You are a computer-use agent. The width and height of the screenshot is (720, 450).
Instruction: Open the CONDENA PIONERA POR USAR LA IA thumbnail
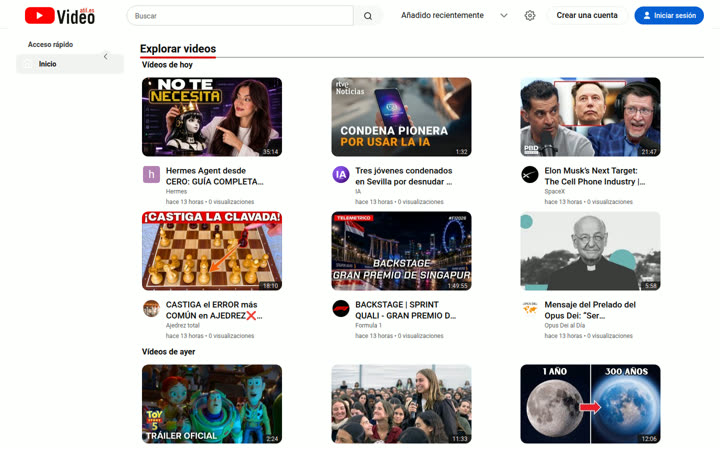pos(401,117)
